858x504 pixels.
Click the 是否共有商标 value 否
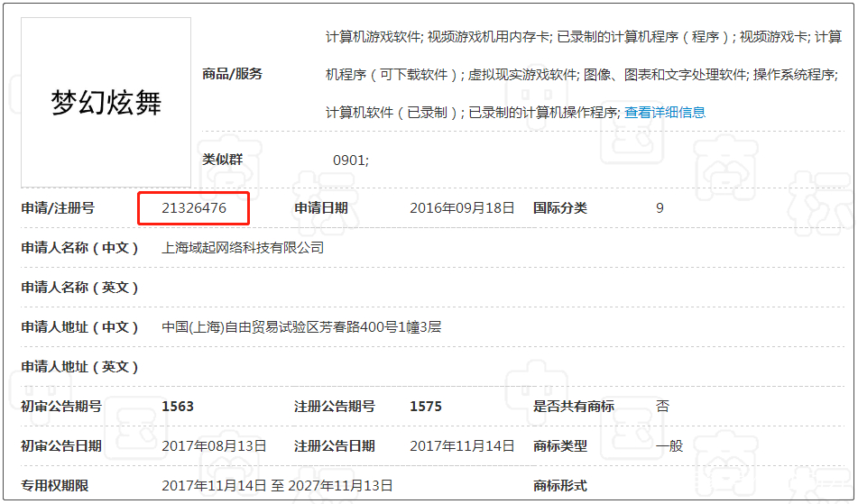pyautogui.click(x=662, y=406)
